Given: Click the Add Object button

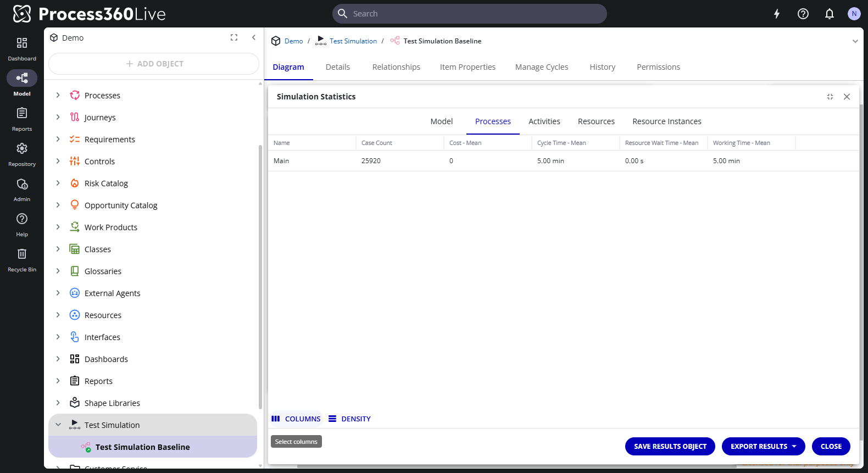Looking at the screenshot, I should click(x=154, y=64).
